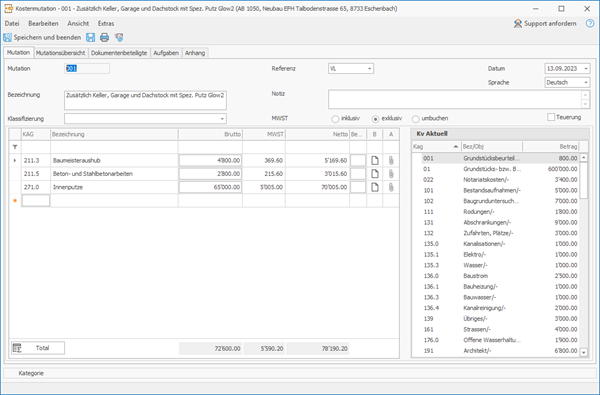The image size is (600, 395).
Task: Select MWST umbuchen radio button
Action: coord(416,119)
